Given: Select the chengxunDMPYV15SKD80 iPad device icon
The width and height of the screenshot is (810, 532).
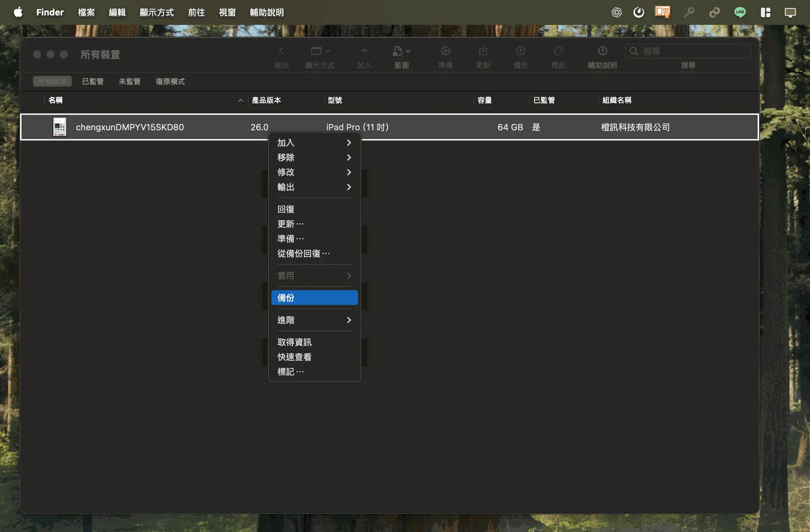Looking at the screenshot, I should click(59, 127).
